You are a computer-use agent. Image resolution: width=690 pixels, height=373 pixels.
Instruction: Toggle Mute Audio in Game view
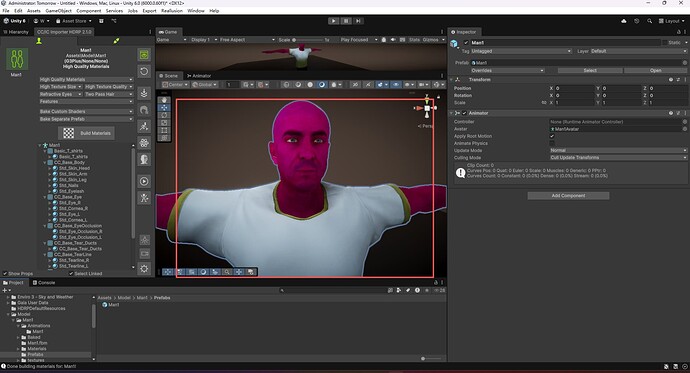tap(393, 40)
